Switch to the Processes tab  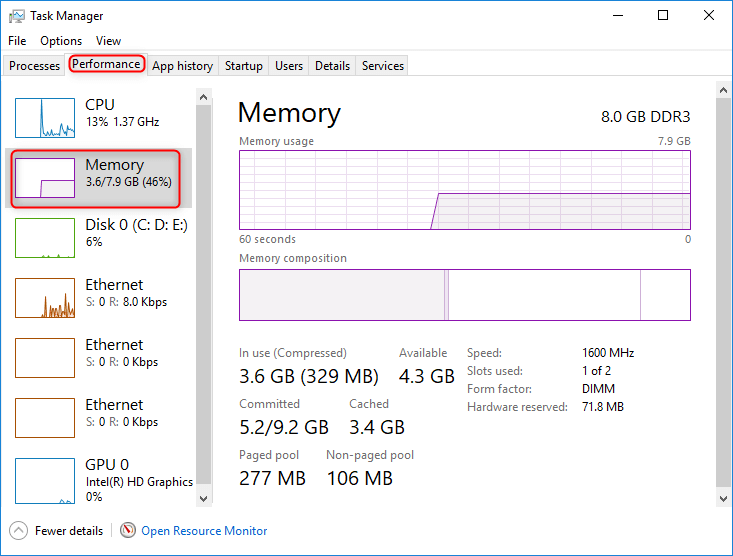pos(34,66)
